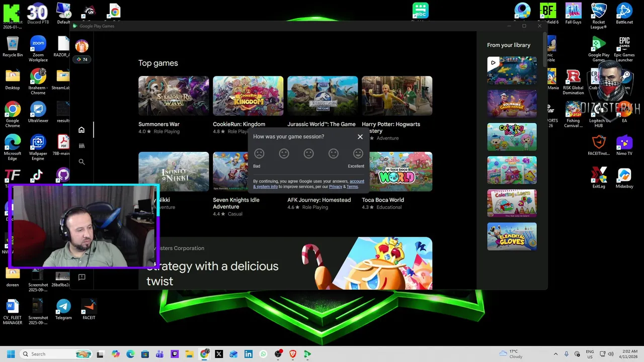Open the 74 Play Points badge
The width and height of the screenshot is (644, 362).
(x=82, y=59)
